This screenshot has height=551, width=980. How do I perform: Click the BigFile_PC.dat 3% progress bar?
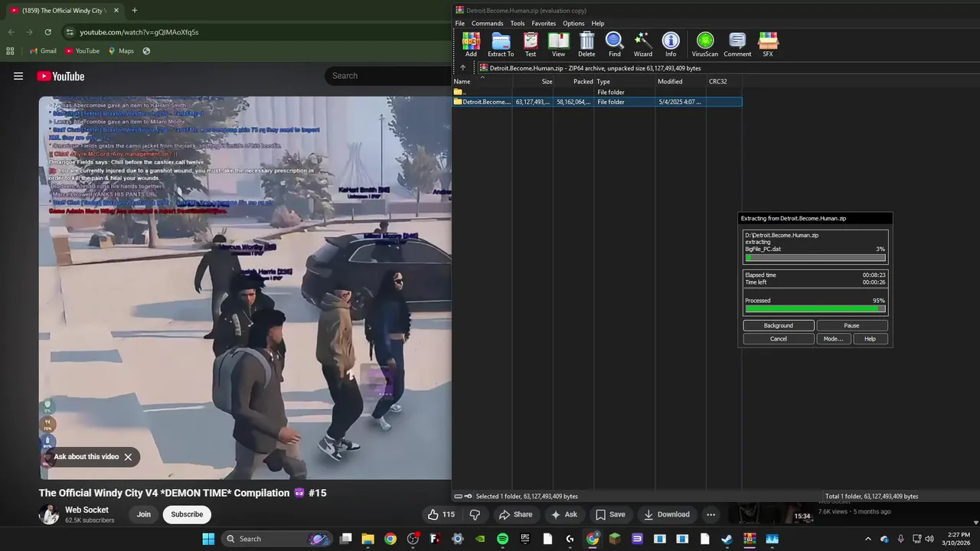(815, 258)
